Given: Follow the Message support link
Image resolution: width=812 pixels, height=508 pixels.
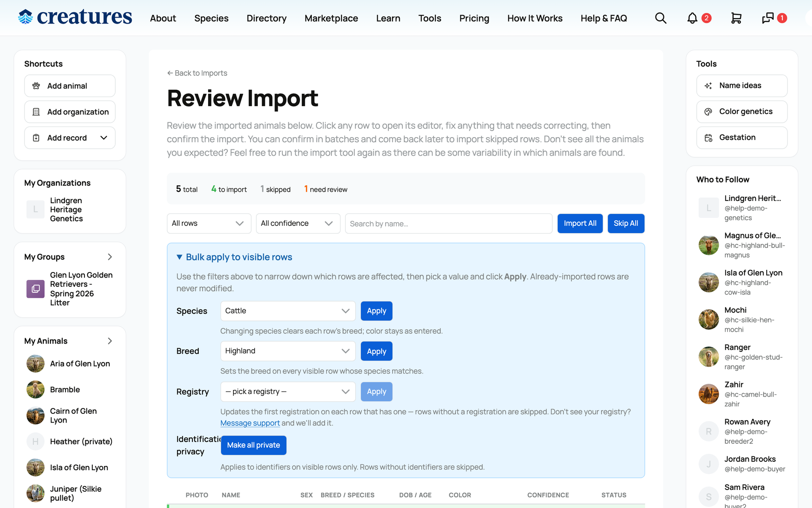Looking at the screenshot, I should click(250, 423).
